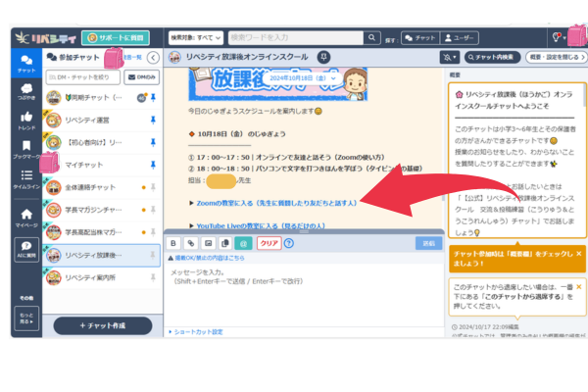Open the lightbulb notification menu

tap(559, 37)
